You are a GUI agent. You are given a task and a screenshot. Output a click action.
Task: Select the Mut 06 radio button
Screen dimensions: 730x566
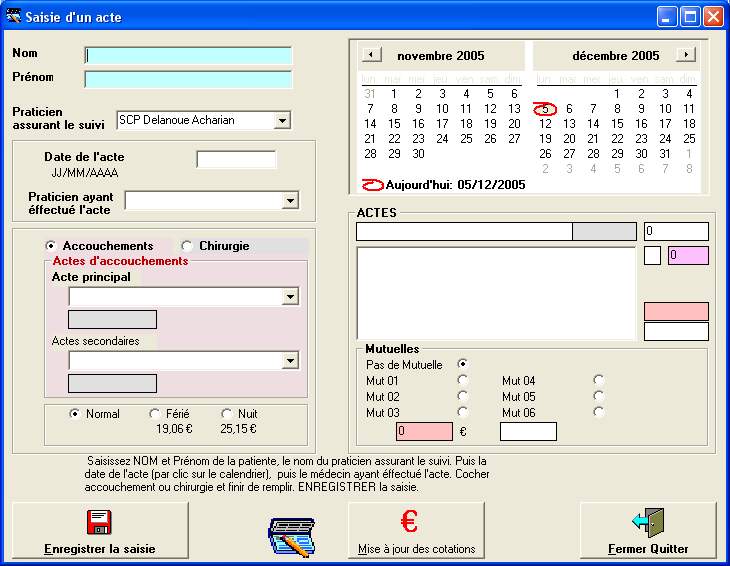pyautogui.click(x=599, y=412)
